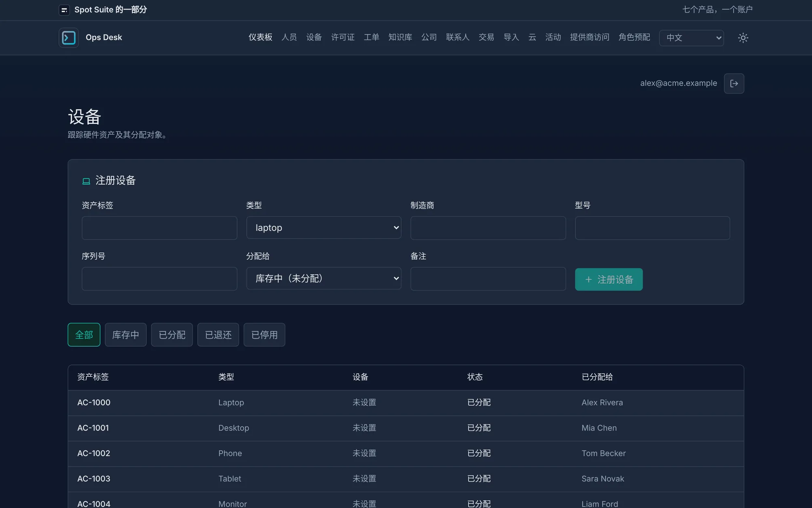This screenshot has height=508, width=812.
Task: Click asset tag AC-1003
Action: click(x=94, y=479)
